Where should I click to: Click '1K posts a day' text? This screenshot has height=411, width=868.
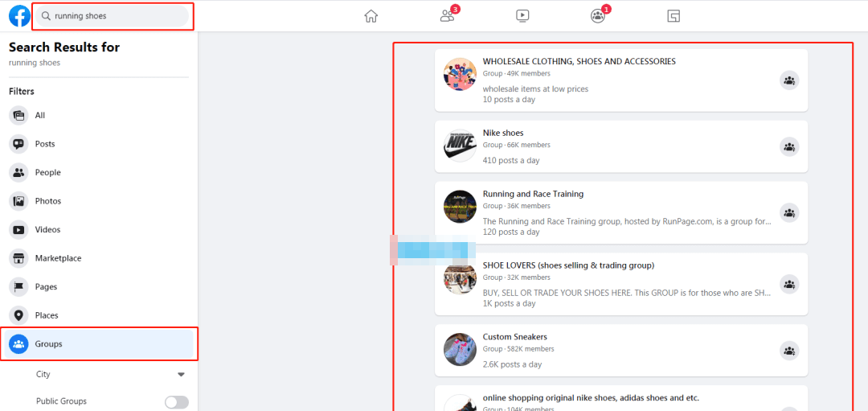[510, 303]
